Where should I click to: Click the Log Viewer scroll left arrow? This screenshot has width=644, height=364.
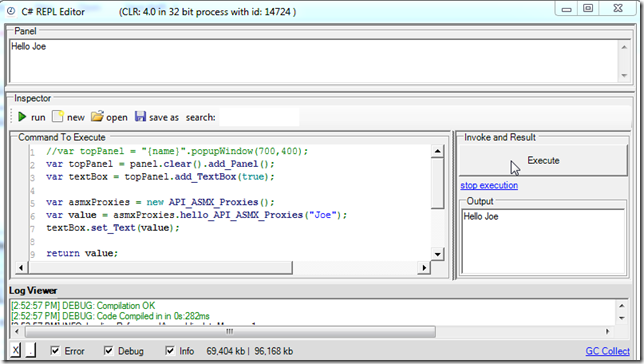point(17,331)
